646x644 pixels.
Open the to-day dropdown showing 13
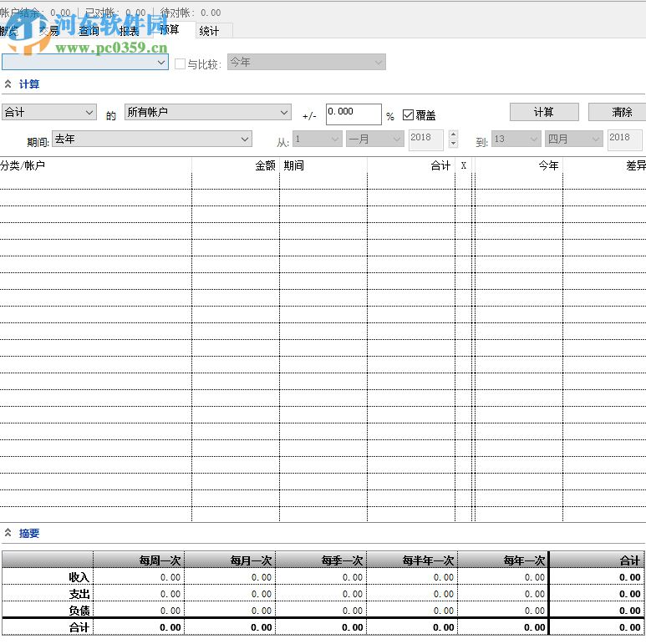[516, 139]
